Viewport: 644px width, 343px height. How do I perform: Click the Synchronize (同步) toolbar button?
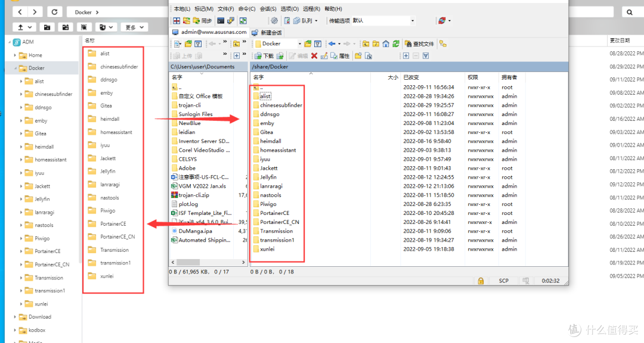pos(203,20)
